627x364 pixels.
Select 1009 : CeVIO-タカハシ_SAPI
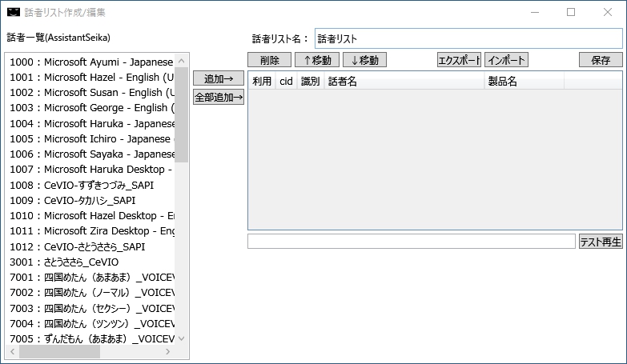pyautogui.click(x=91, y=200)
